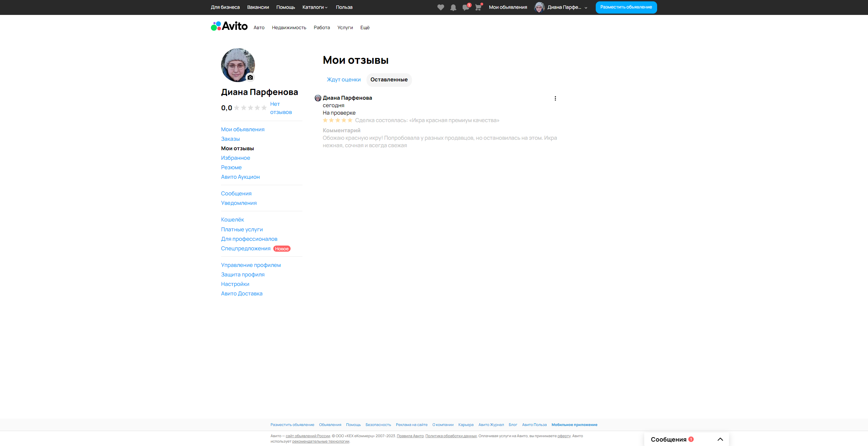Switch to Ждут оценки tab
This screenshot has height=446, width=868.
[343, 80]
